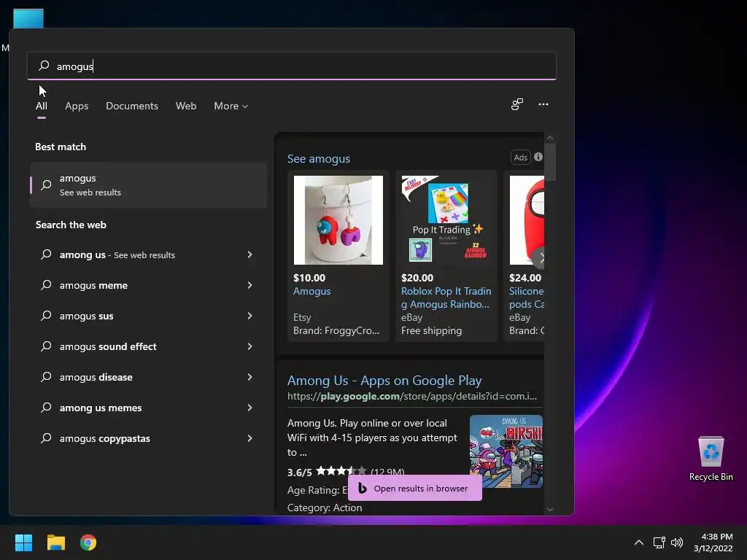747x560 pixels.
Task: Click the Ads label badge
Action: (x=520, y=157)
